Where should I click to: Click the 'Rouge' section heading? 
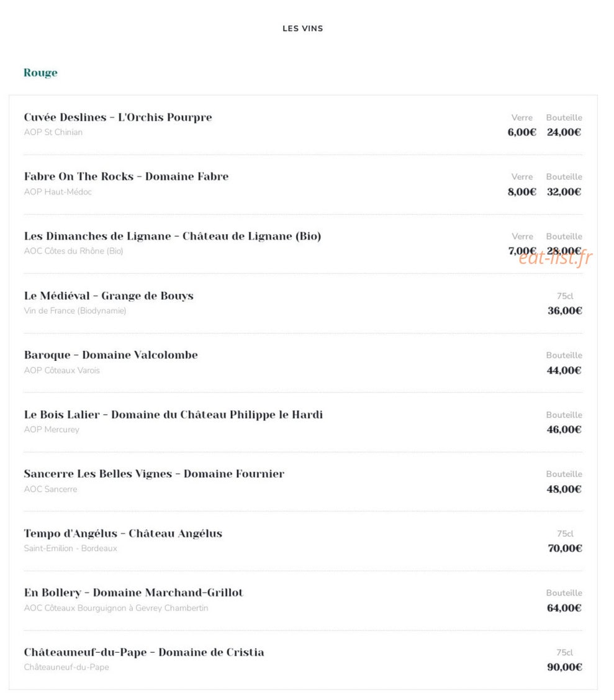point(40,73)
